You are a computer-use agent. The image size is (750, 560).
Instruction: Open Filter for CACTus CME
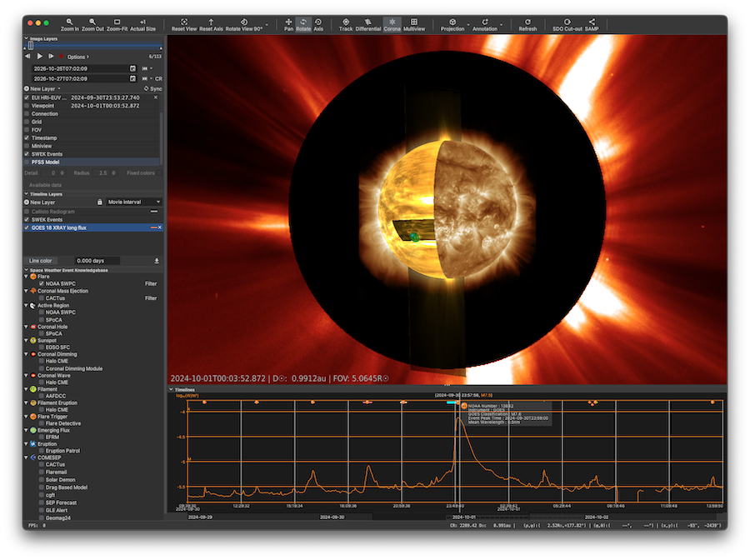[x=151, y=298]
